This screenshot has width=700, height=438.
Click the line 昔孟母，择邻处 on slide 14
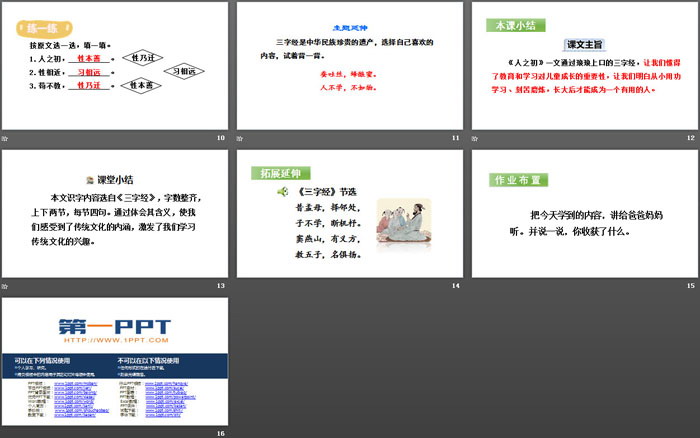click(328, 208)
